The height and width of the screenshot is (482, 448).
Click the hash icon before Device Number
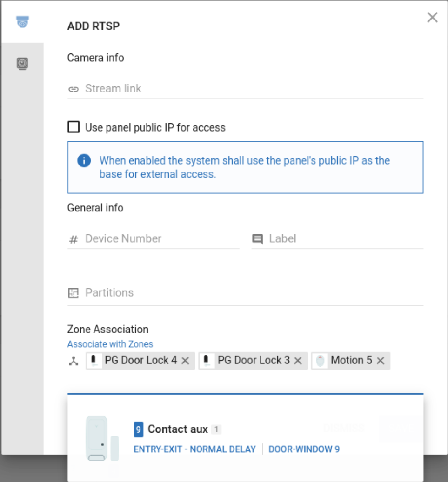point(74,239)
